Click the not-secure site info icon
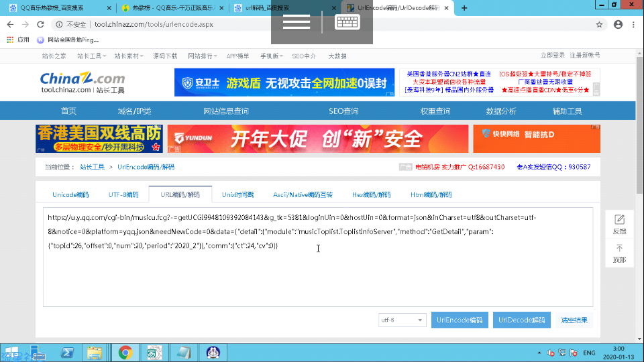Image resolution: width=644 pixels, height=362 pixels. pos(59,25)
